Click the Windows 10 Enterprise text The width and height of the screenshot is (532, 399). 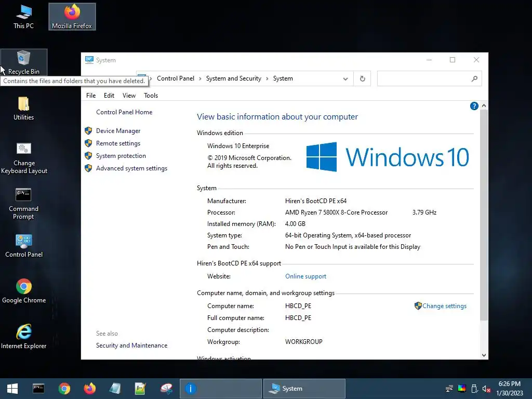click(238, 146)
